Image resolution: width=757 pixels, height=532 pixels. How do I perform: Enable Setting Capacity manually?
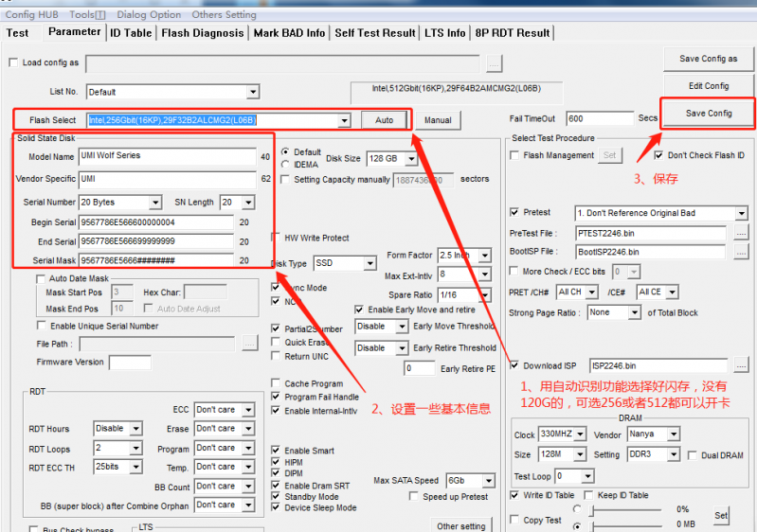click(x=285, y=180)
